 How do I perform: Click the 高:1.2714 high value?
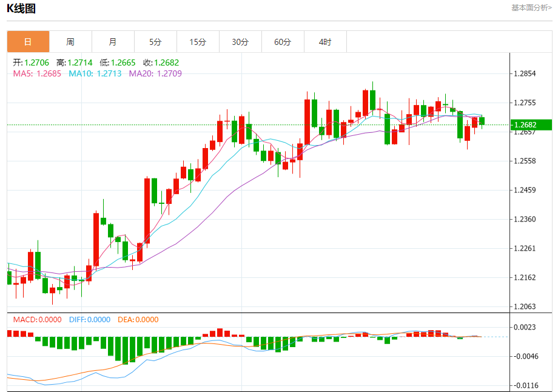tap(75, 63)
